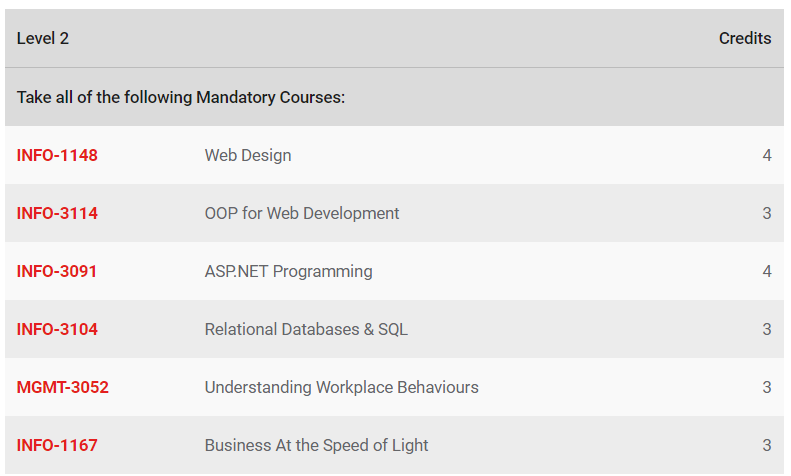Click the credit value for Web Design
Image resolution: width=791 pixels, height=476 pixels.
(x=767, y=155)
